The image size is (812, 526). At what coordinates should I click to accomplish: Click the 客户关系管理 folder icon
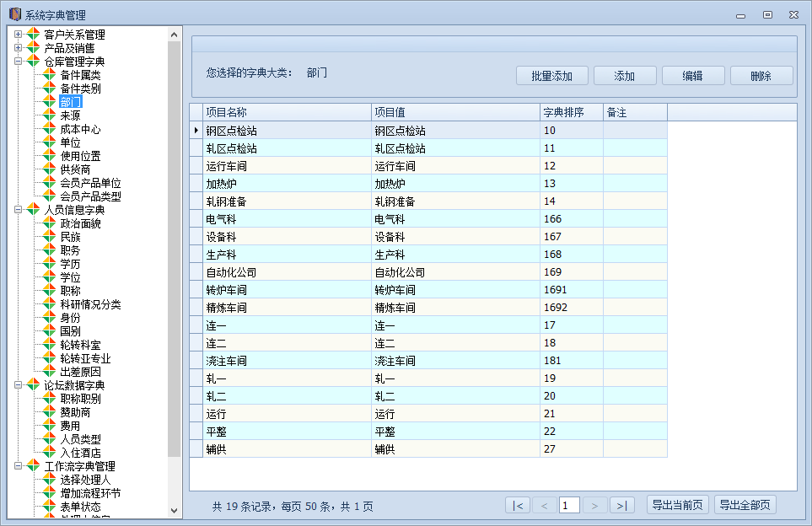33,35
